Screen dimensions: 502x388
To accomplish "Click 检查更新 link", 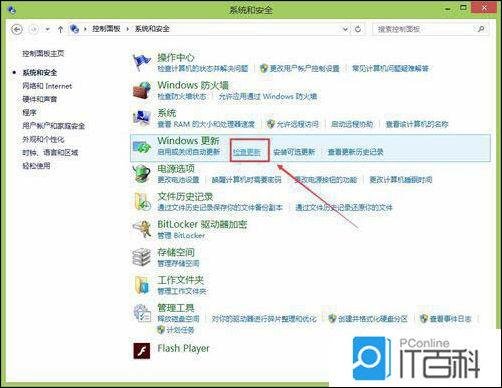I will [247, 152].
